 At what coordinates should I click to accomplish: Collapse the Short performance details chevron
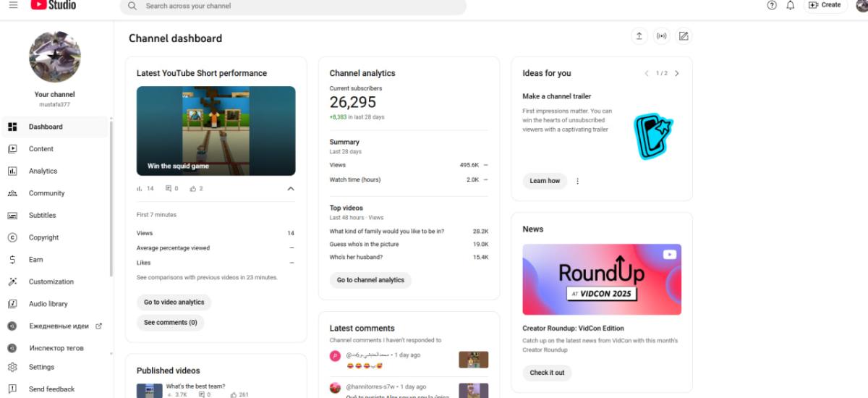point(291,189)
